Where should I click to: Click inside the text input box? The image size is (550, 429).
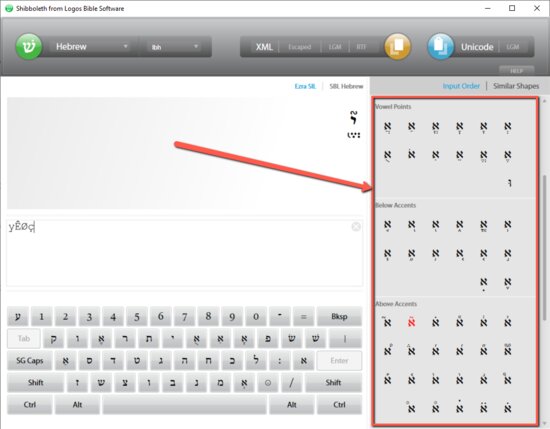coord(185,253)
